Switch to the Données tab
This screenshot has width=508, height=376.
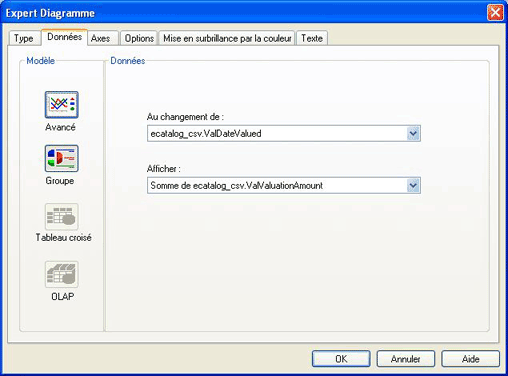[64, 37]
